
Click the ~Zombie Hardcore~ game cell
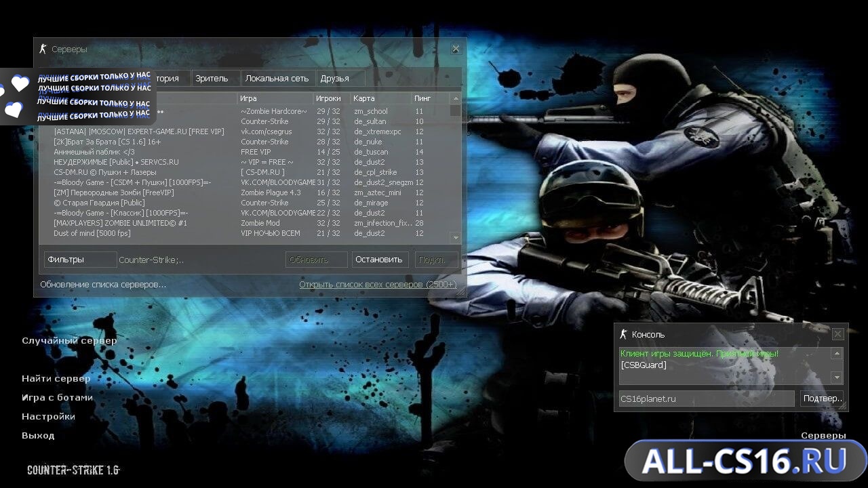[274, 111]
